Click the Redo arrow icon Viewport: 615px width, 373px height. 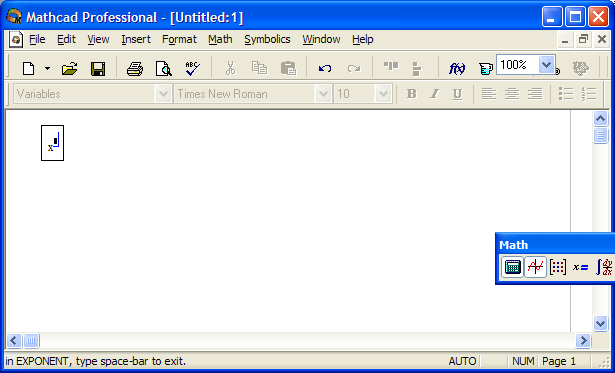354,69
